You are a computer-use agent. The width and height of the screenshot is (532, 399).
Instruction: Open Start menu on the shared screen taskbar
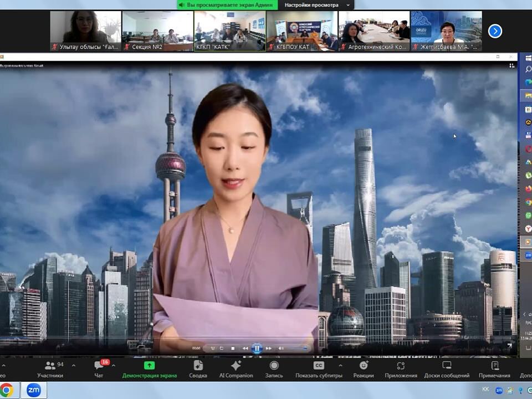point(528,58)
